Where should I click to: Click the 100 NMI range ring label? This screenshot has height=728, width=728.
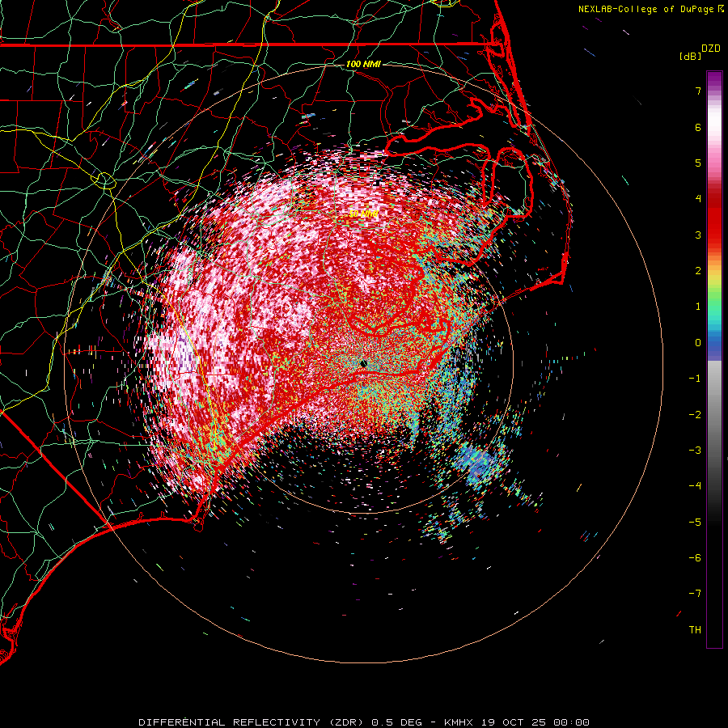tap(363, 64)
